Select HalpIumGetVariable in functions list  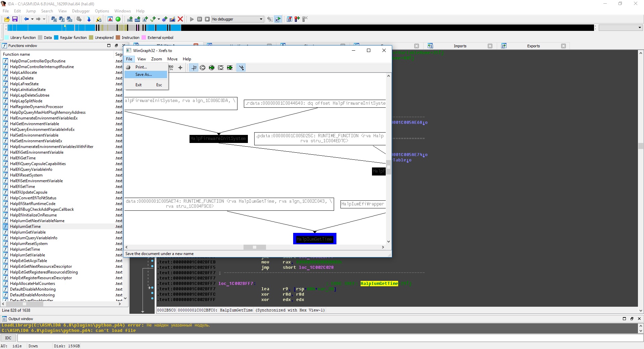28,232
